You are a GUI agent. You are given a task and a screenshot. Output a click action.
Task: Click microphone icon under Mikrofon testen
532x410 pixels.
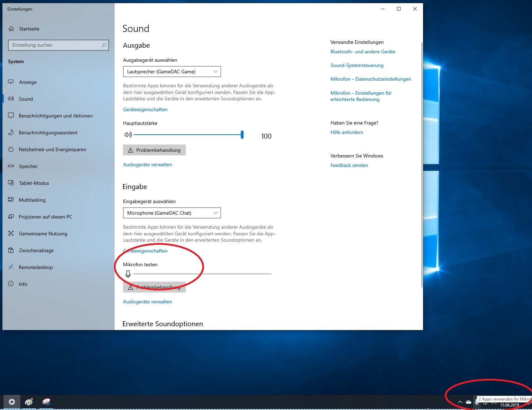(x=128, y=274)
